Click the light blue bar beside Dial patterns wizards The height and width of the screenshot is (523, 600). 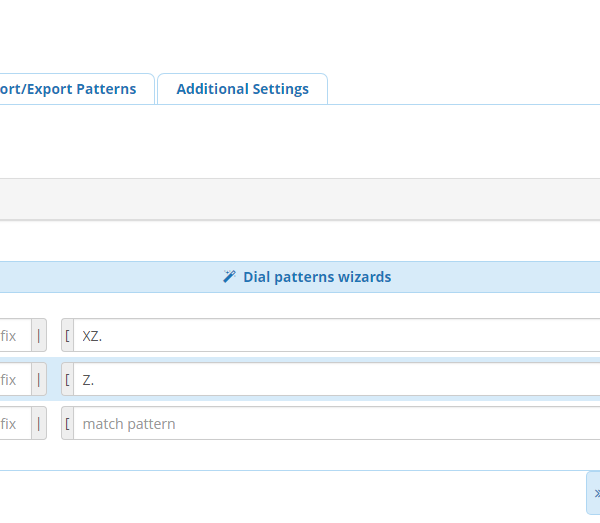click(100, 277)
